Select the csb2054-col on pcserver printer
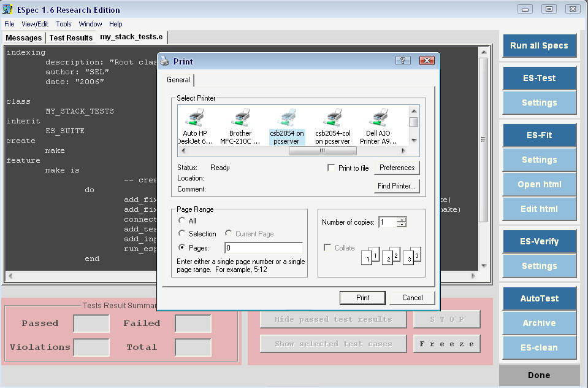 (332, 126)
